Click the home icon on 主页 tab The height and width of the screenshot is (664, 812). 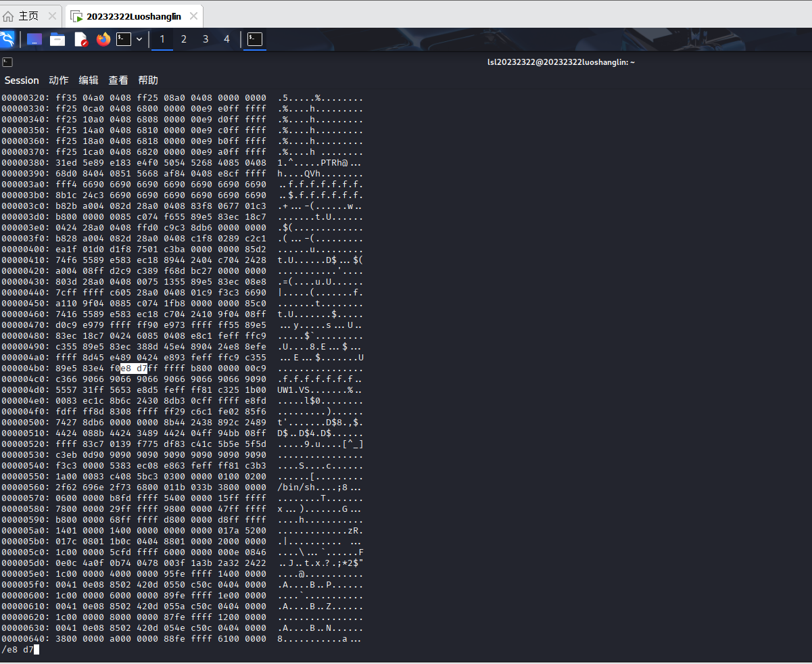point(8,16)
